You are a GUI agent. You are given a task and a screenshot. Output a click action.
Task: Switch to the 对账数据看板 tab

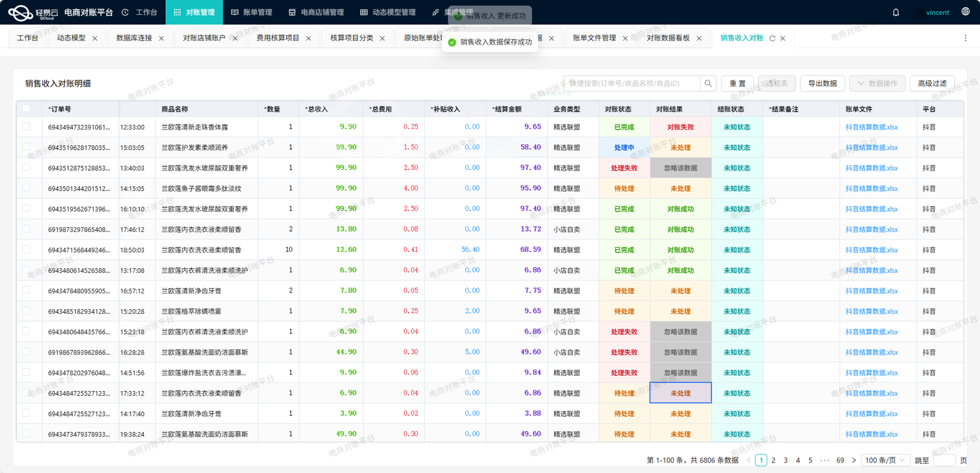coord(668,38)
